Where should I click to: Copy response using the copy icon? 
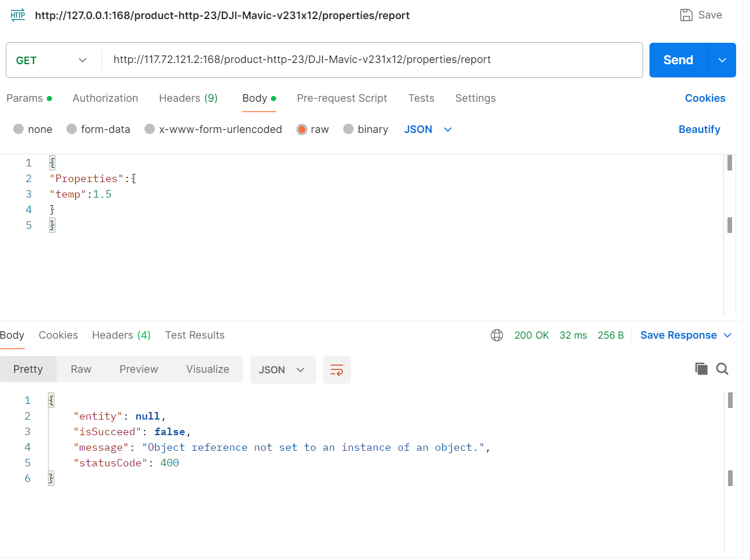[x=701, y=369]
